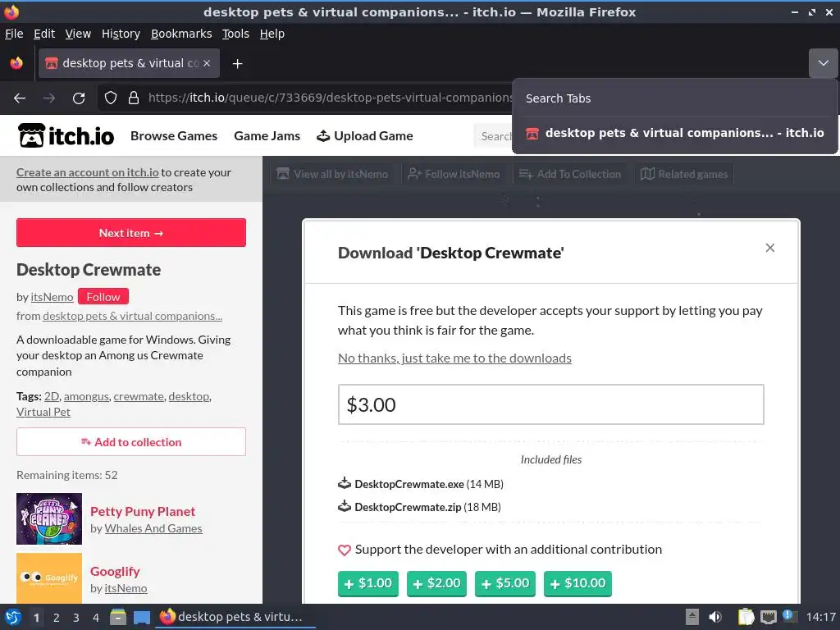Open Game Jams page
Viewport: 840px width, 630px height.
(x=267, y=136)
